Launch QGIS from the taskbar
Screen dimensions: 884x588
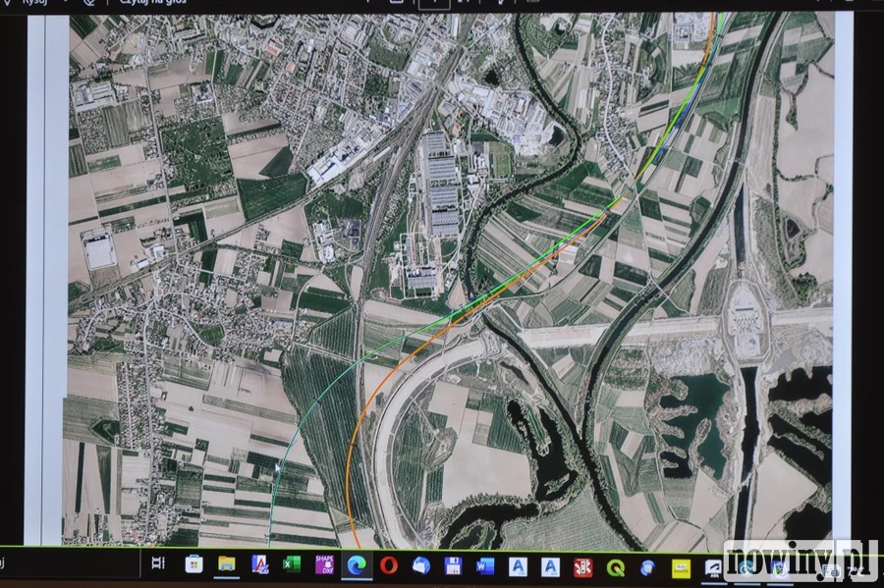(x=616, y=568)
